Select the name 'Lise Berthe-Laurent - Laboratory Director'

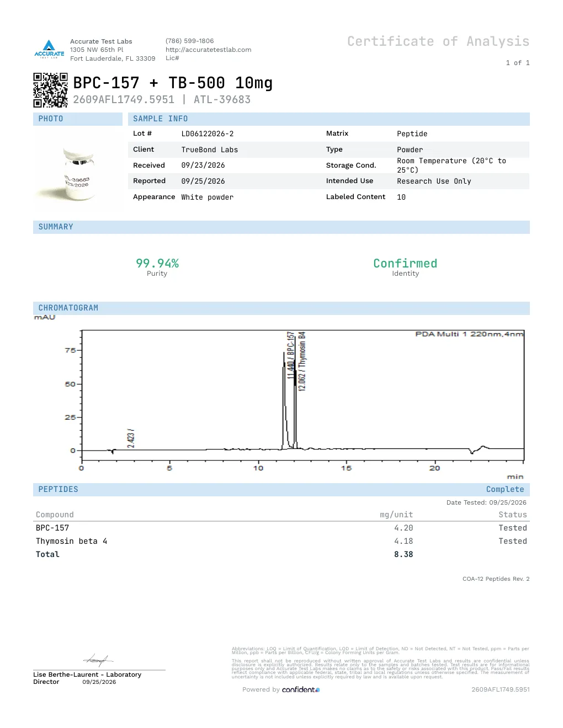tap(87, 678)
